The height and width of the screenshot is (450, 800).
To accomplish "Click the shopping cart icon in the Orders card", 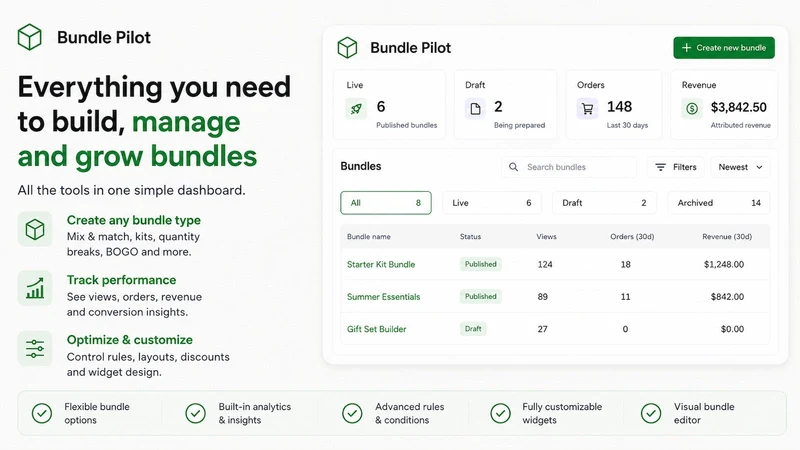I will click(587, 109).
